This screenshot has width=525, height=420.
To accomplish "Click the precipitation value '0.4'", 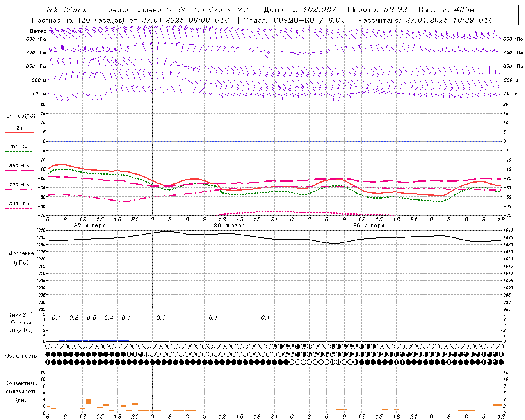I will tap(109, 318).
